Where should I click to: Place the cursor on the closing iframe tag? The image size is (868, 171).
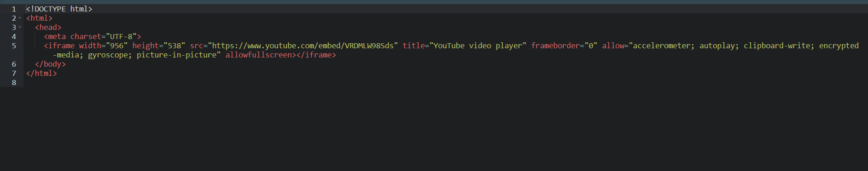click(x=316, y=55)
